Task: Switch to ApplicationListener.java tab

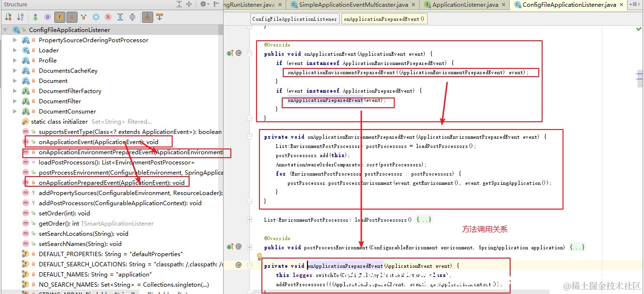Action: (465, 5)
